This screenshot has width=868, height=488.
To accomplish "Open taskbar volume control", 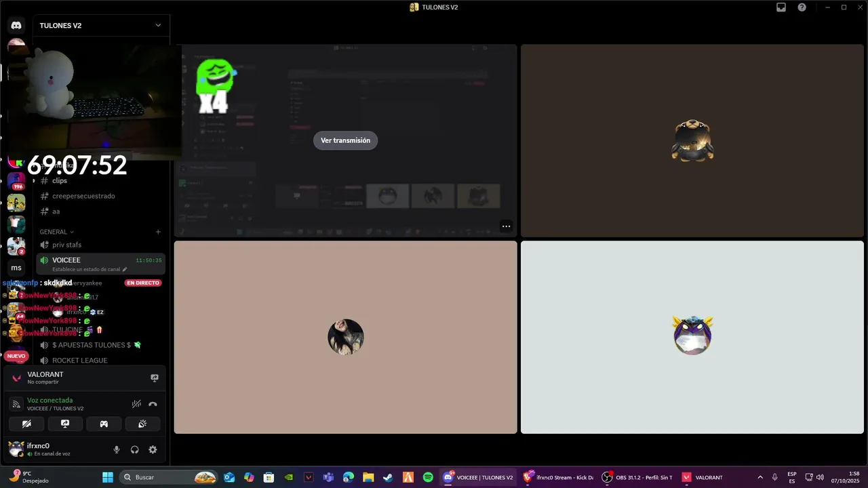I will click(x=820, y=477).
